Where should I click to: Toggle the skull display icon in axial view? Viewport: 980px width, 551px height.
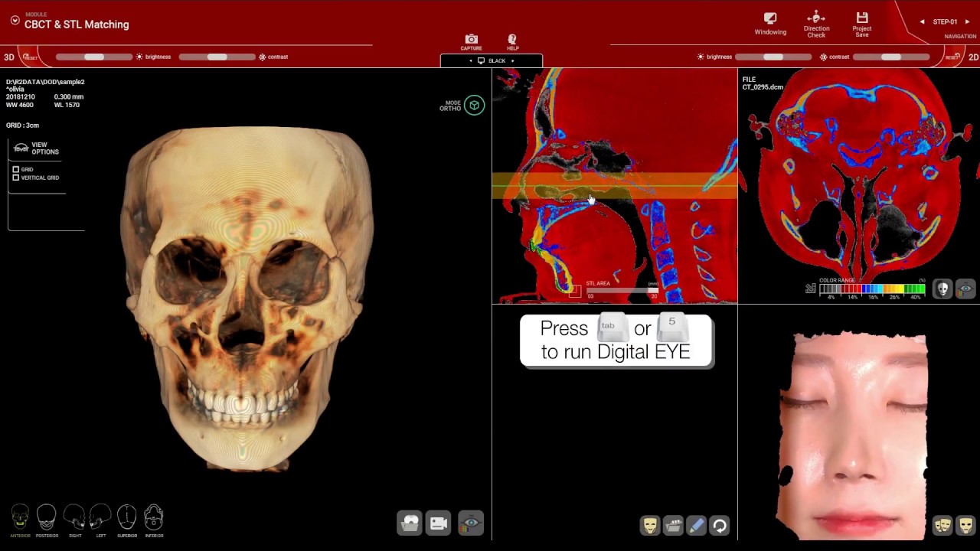click(943, 289)
